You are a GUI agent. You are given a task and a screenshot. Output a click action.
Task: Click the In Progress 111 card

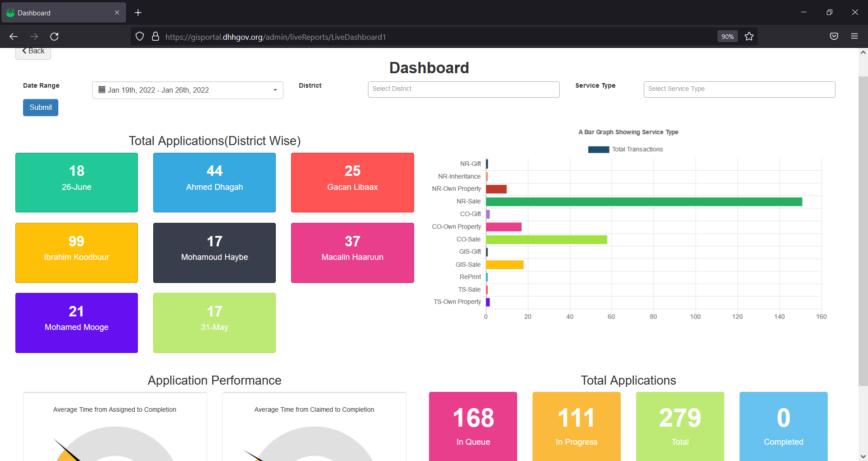(x=576, y=427)
